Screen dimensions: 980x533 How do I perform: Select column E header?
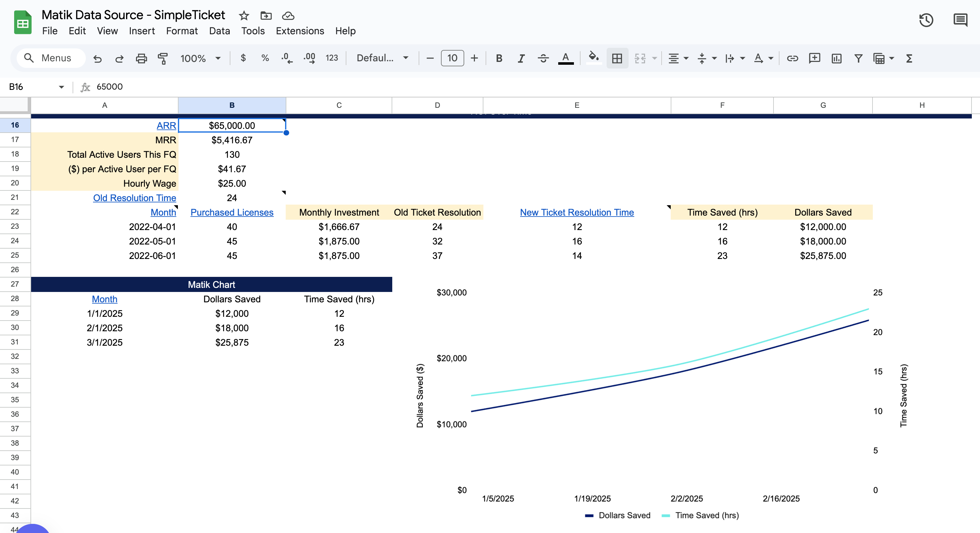[x=577, y=105]
